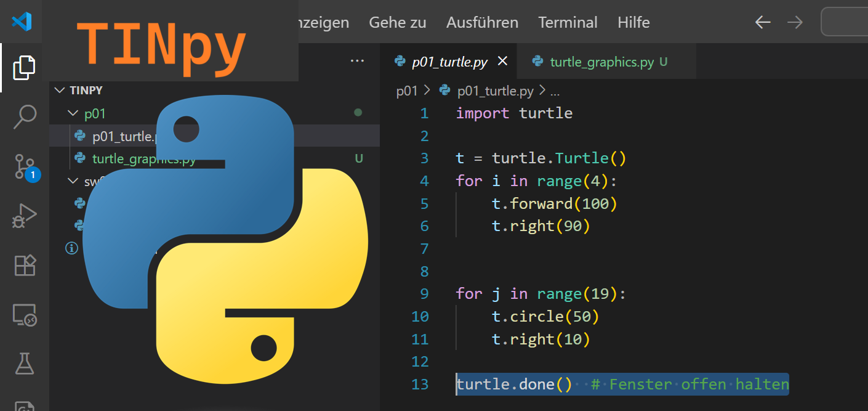Open the Explorer view in the activity bar
This screenshot has width=868, height=411.
click(24, 68)
